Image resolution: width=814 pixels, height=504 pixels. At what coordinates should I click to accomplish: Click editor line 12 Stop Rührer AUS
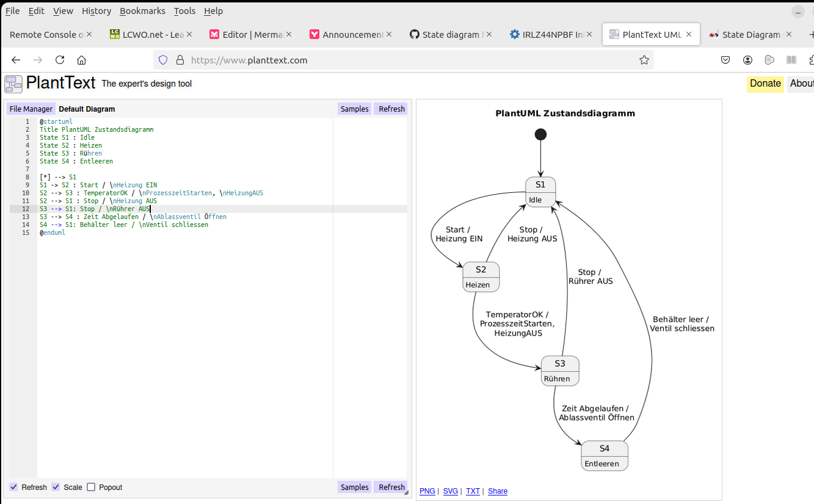coord(95,209)
